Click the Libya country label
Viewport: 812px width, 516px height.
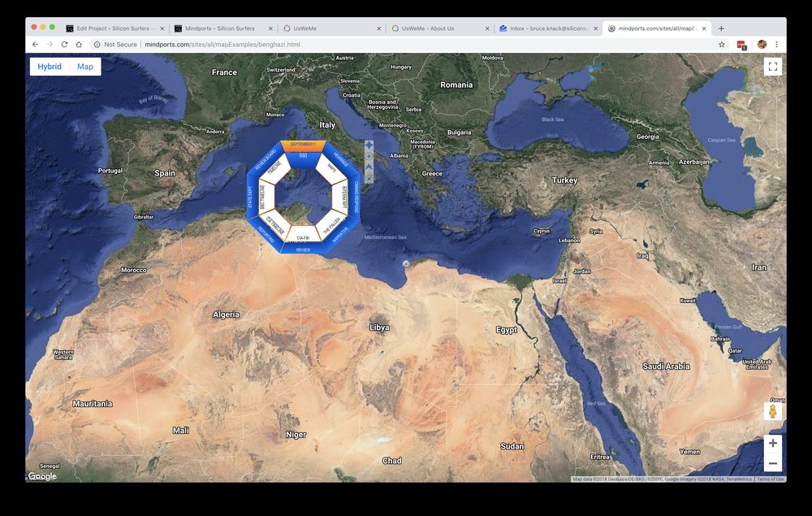379,327
